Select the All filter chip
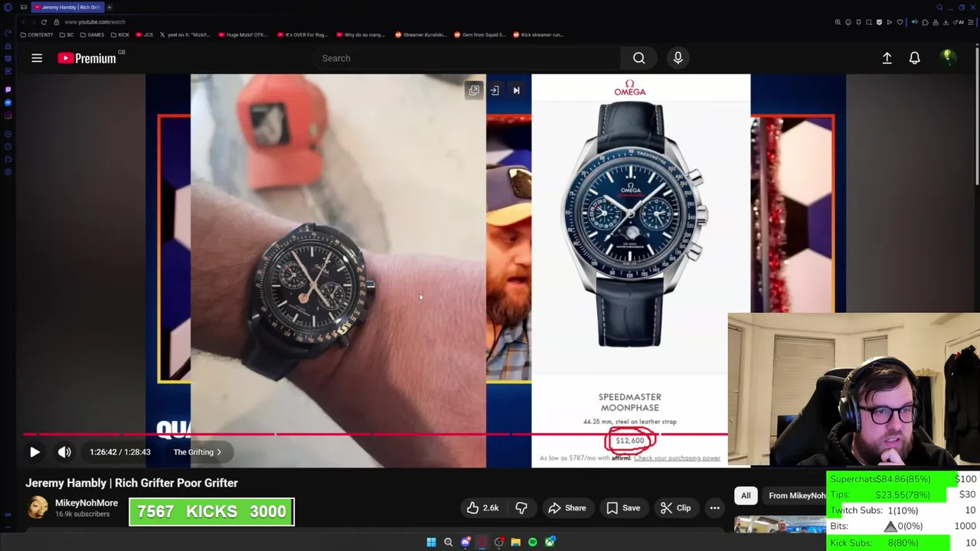The image size is (980, 551). (x=746, y=495)
